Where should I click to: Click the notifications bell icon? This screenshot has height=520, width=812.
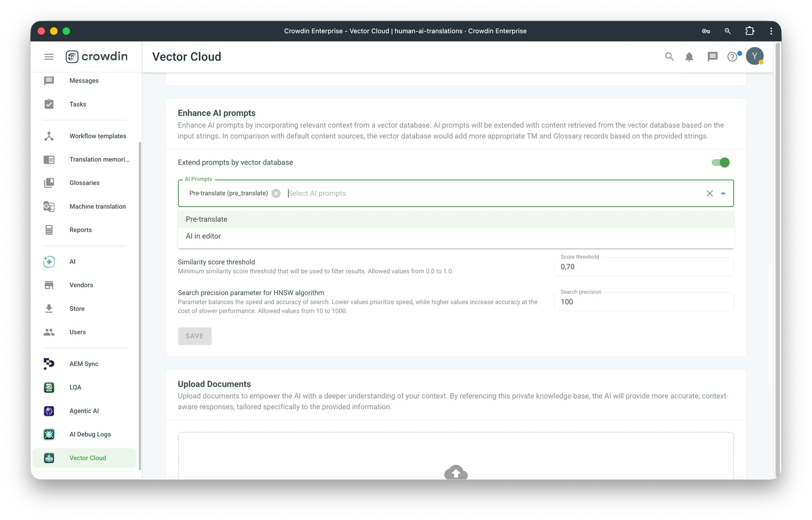(x=689, y=57)
